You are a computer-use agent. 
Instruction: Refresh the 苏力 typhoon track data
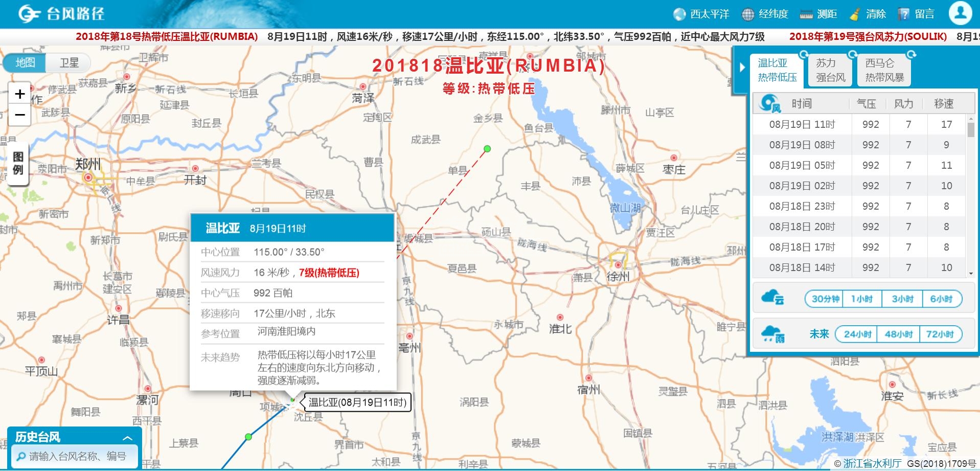[853, 55]
